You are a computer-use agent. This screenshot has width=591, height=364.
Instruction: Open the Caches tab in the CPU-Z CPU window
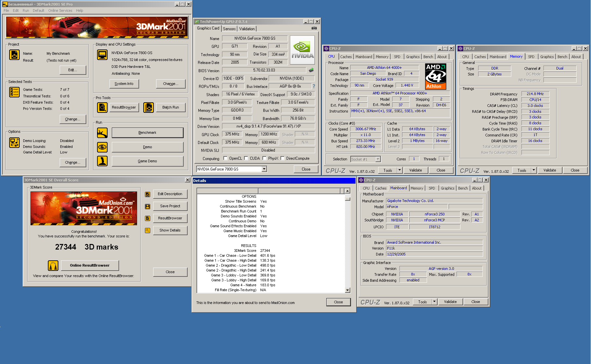tap(346, 57)
